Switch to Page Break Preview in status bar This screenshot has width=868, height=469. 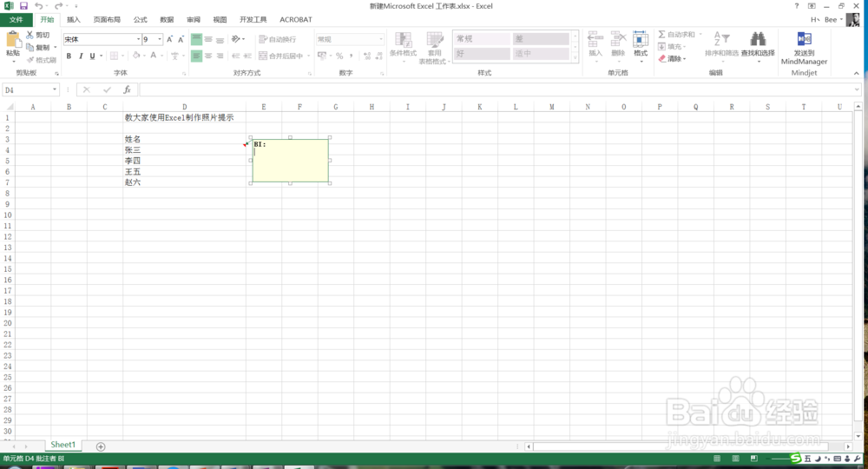753,459
